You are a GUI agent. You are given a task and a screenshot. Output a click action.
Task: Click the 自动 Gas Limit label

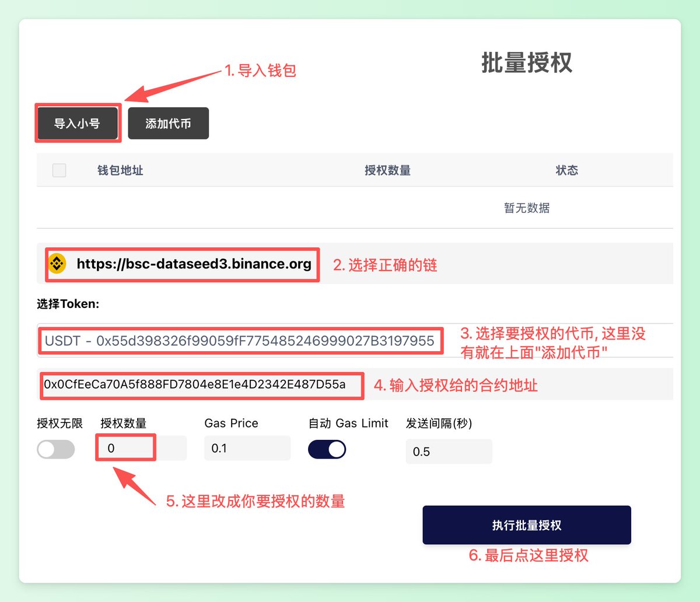[348, 423]
